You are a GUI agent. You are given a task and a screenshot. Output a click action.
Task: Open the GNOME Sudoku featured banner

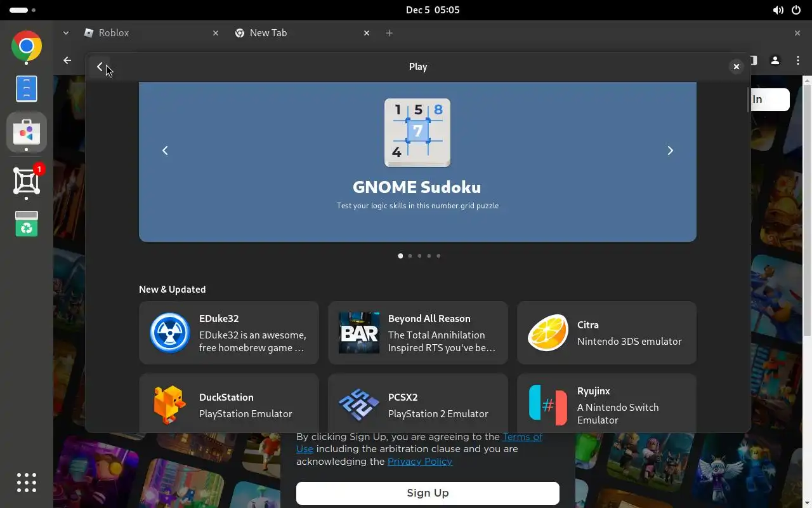(417, 162)
